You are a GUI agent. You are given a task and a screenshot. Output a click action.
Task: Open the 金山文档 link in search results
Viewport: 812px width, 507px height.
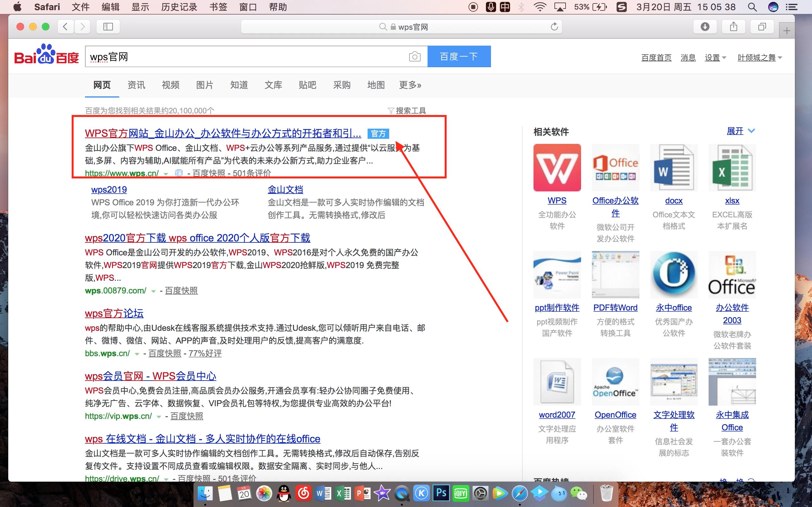click(x=285, y=189)
